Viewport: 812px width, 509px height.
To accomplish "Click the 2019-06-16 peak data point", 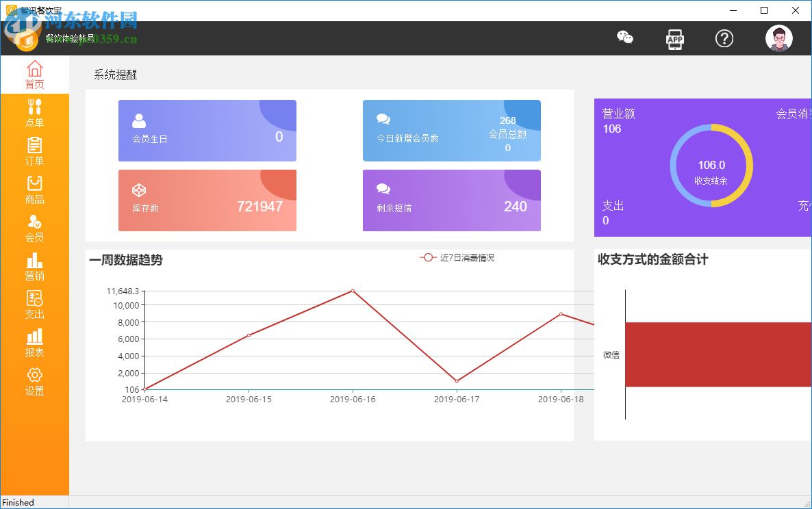I will (x=353, y=291).
